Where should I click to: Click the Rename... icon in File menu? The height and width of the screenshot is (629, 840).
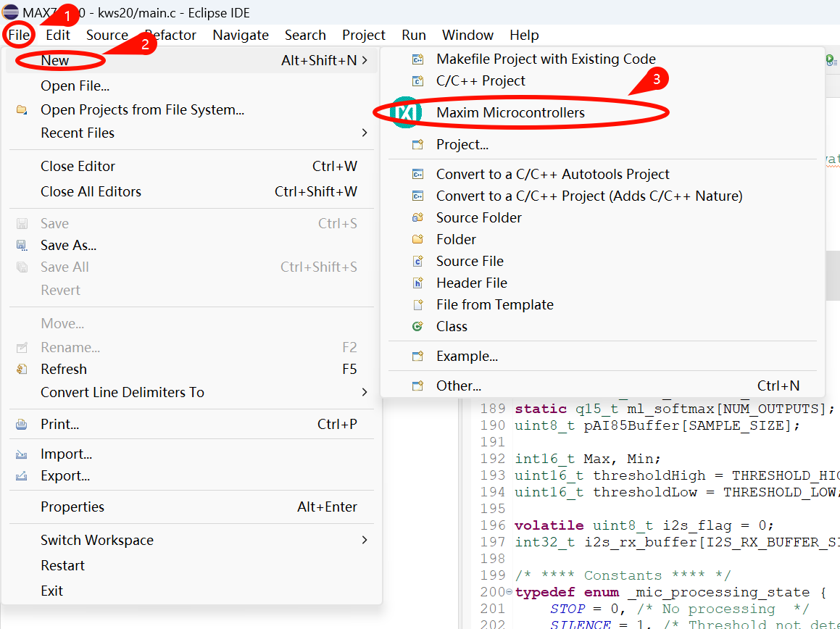(x=22, y=348)
